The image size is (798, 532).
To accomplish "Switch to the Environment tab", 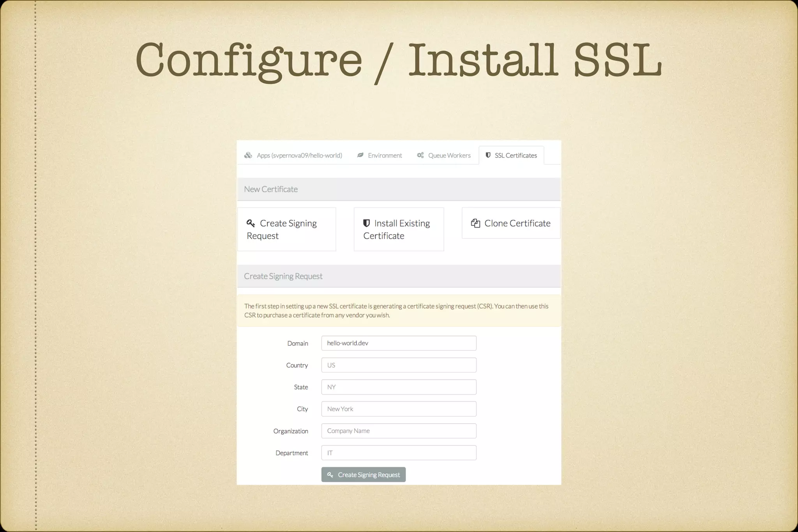I will pos(380,156).
